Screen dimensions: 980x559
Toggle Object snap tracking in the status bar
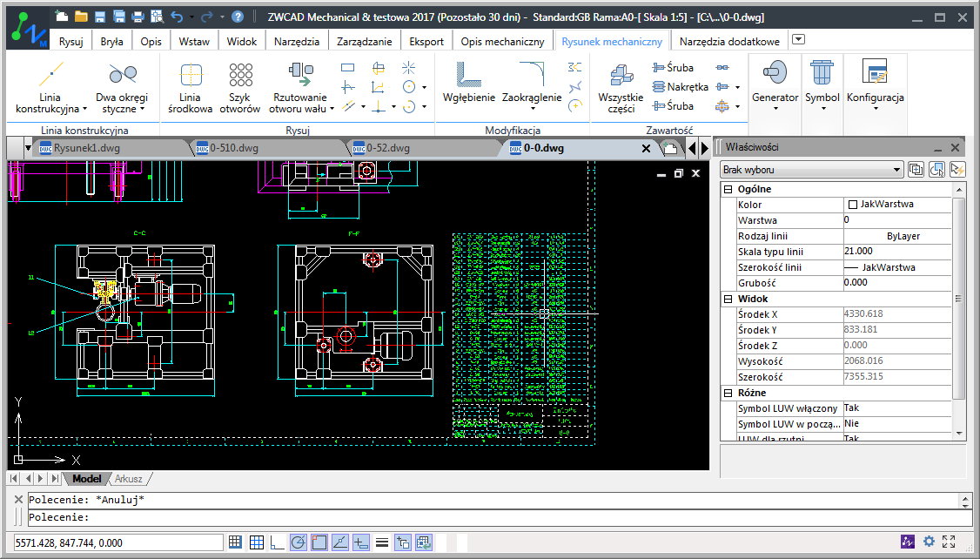click(x=340, y=542)
